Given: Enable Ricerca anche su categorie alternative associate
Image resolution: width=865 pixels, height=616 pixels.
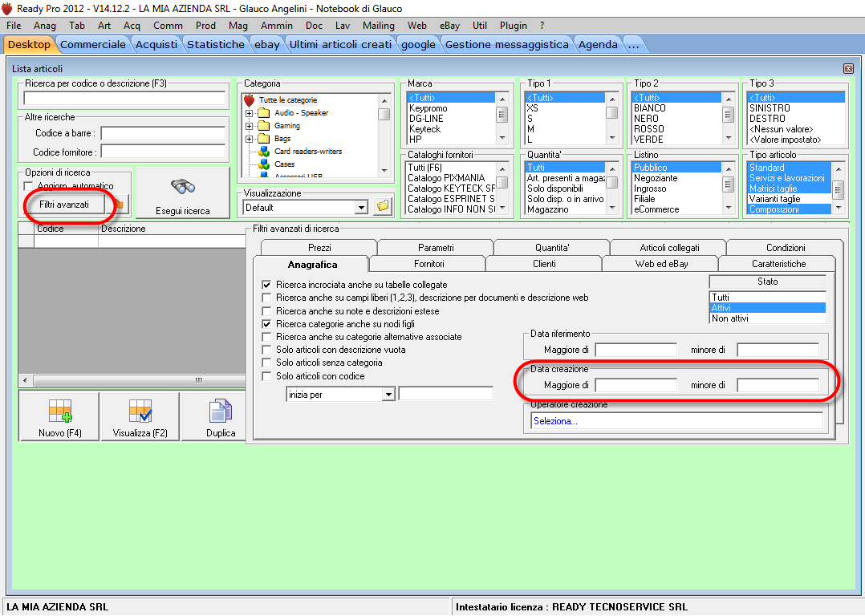Looking at the screenshot, I should [x=266, y=337].
